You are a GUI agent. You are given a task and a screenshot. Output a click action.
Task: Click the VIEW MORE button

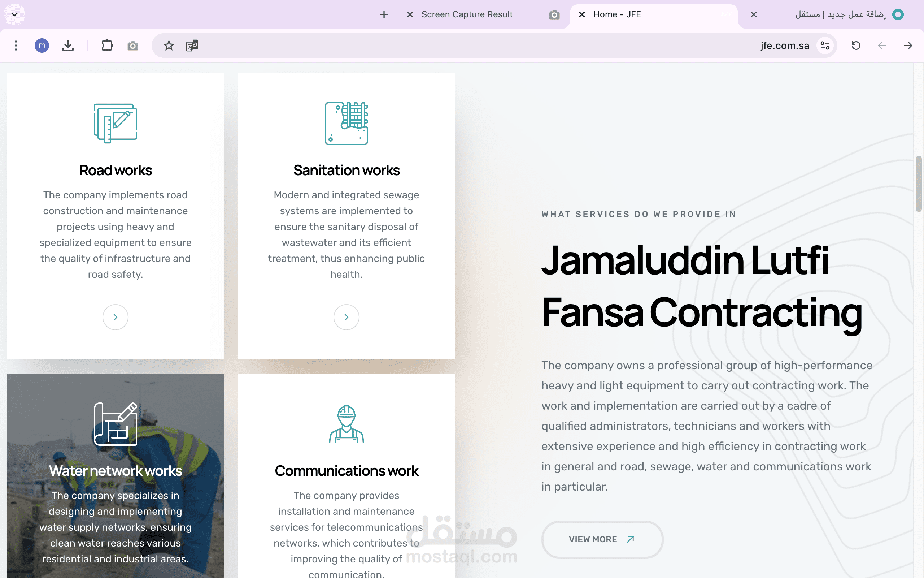602,539
